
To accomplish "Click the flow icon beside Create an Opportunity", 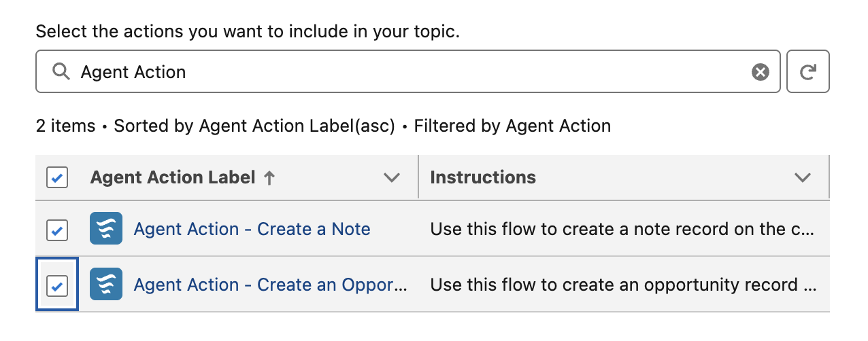I will click(106, 285).
